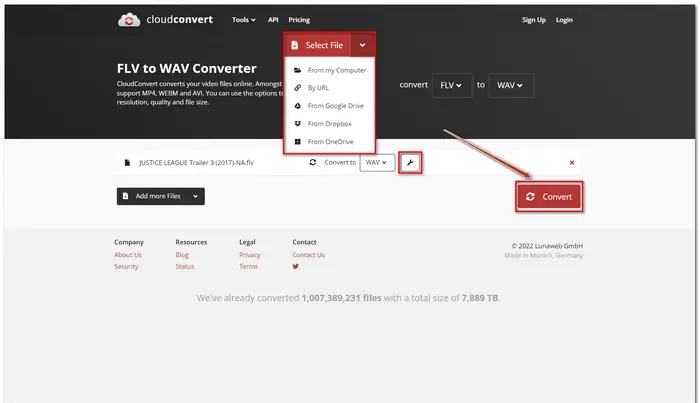The height and width of the screenshot is (403, 700).
Task: Open the WAV dropdown in the file row
Action: [377, 162]
